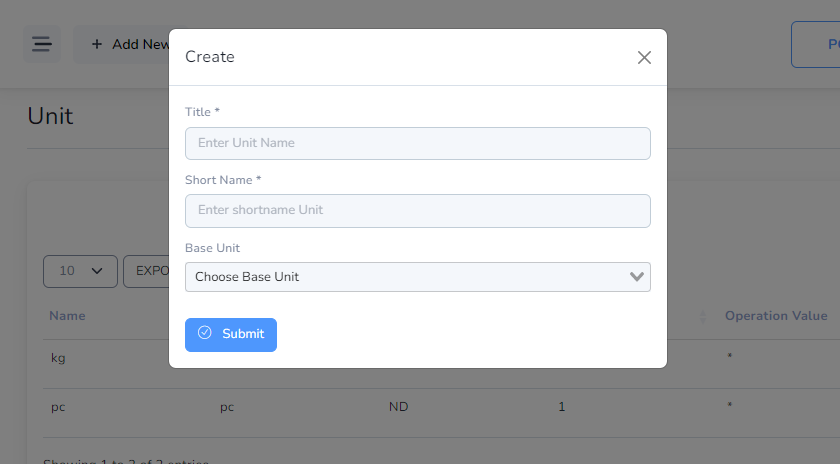Click the Create dialog title

(210, 57)
